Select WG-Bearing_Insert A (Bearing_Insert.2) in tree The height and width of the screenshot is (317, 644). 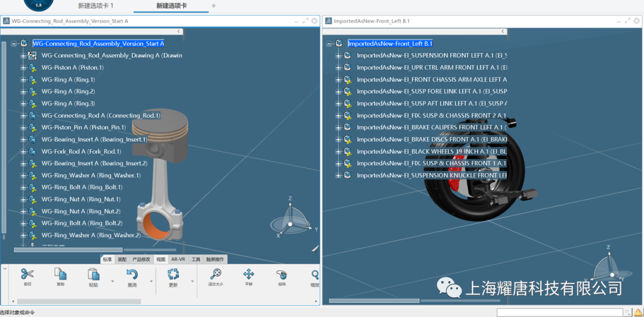[x=94, y=163]
